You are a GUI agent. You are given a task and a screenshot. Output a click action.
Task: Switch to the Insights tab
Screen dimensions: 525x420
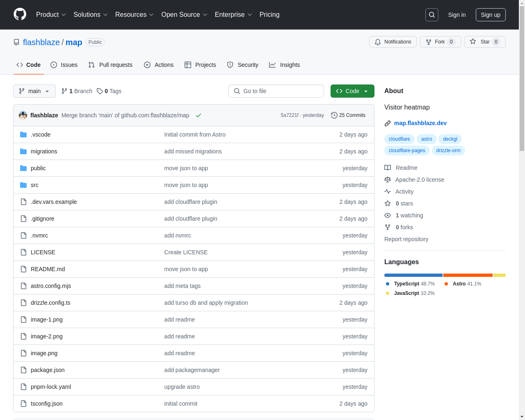[x=285, y=65]
